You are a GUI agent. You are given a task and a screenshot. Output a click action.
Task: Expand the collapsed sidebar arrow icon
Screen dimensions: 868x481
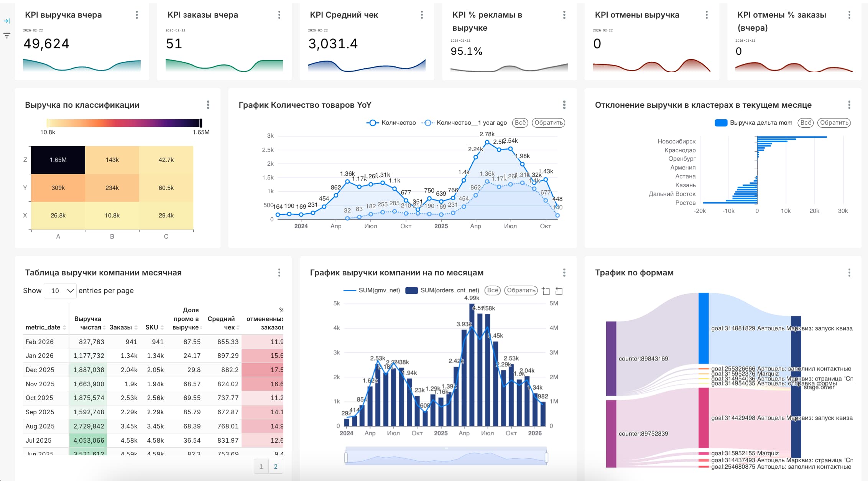[x=7, y=21]
